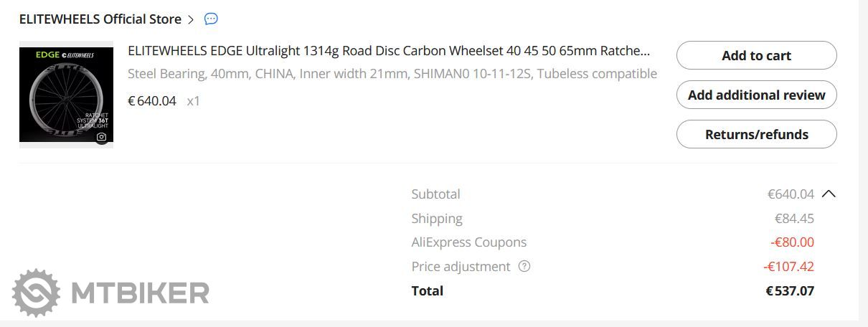Image resolution: width=868 pixels, height=327 pixels.
Task: Click the Price adjustment help question mark
Action: pos(524,267)
